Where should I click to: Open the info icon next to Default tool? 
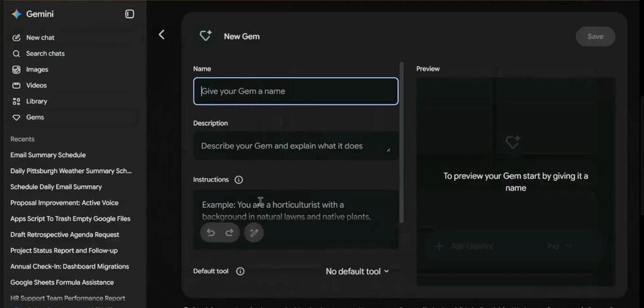pyautogui.click(x=240, y=271)
